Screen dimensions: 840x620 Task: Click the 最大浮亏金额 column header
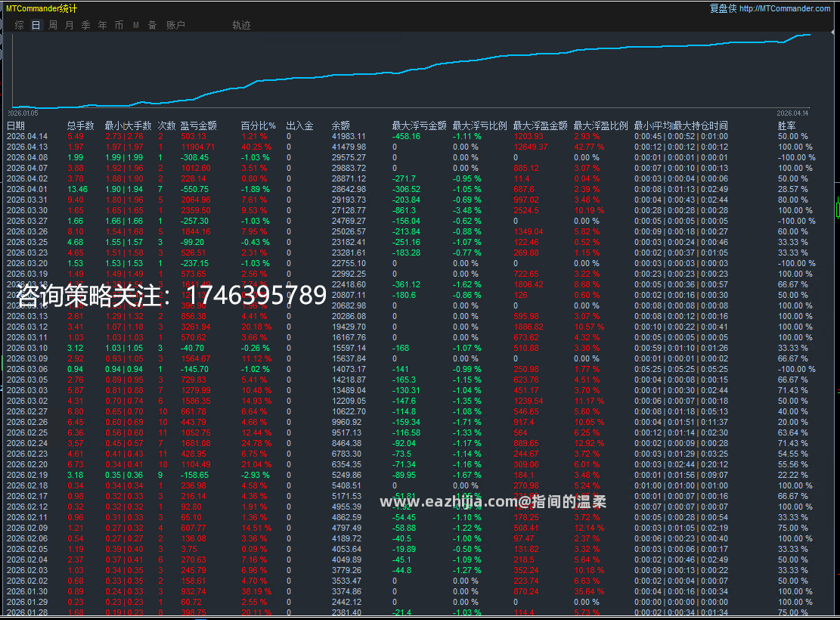(x=419, y=126)
